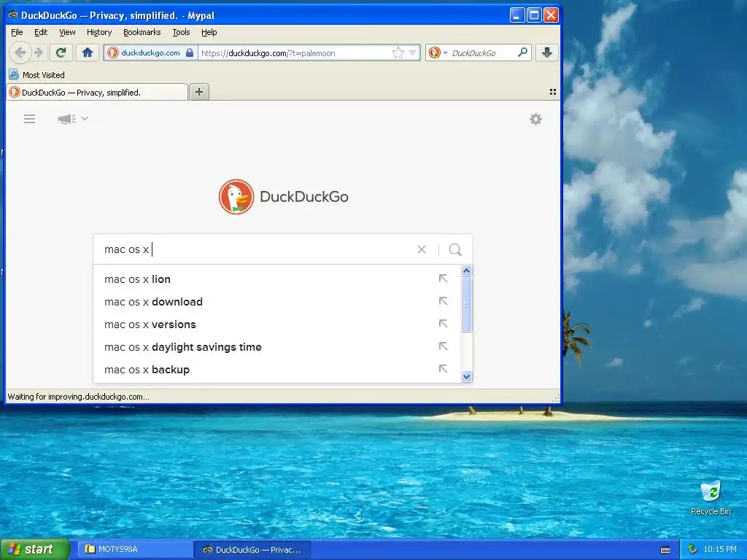Click the magnifier icon in browser search box

(522, 52)
